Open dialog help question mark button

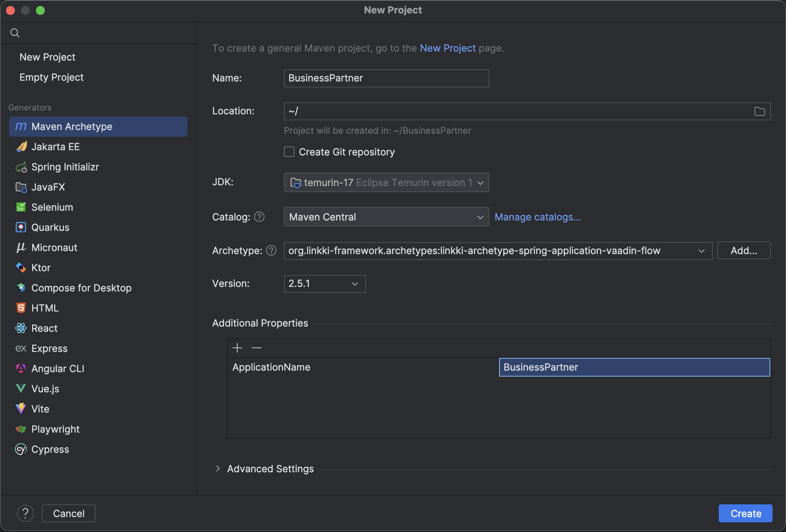25,513
